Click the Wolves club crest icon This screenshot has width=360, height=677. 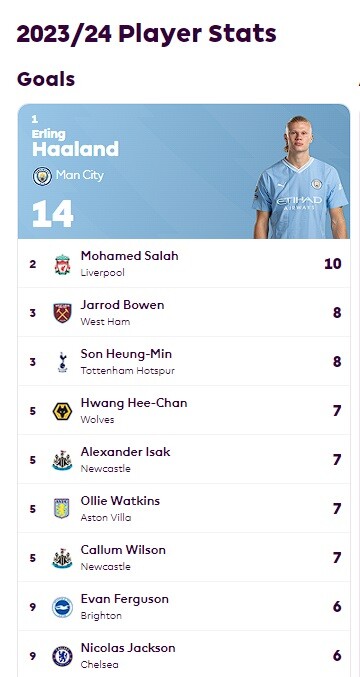click(63, 411)
